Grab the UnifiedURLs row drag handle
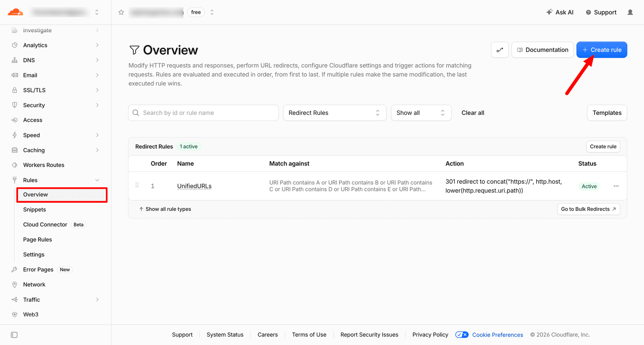Image resolution: width=644 pixels, height=345 pixels. tap(137, 185)
